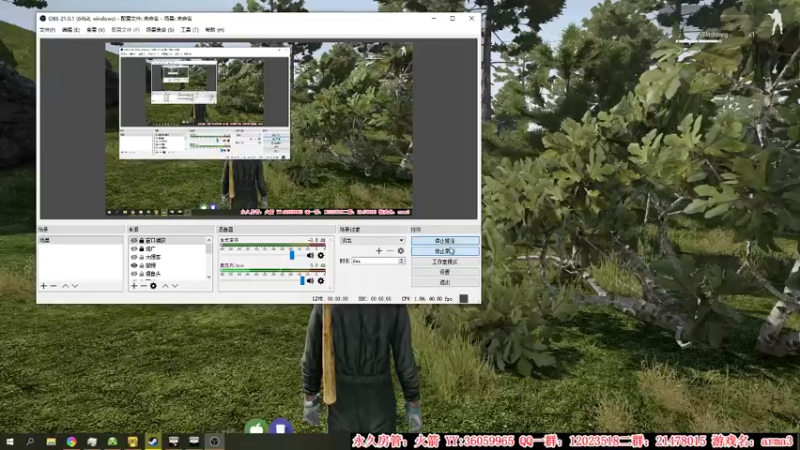
Task: Adjust Mic/Aux volume slider handle
Action: pyautogui.click(x=302, y=281)
